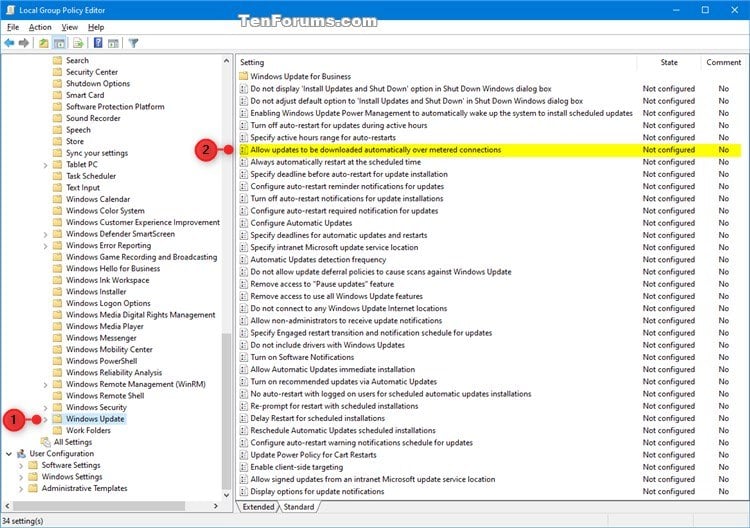The width and height of the screenshot is (750, 528).
Task: Click the Back arrow toolbar icon
Action: point(9,44)
